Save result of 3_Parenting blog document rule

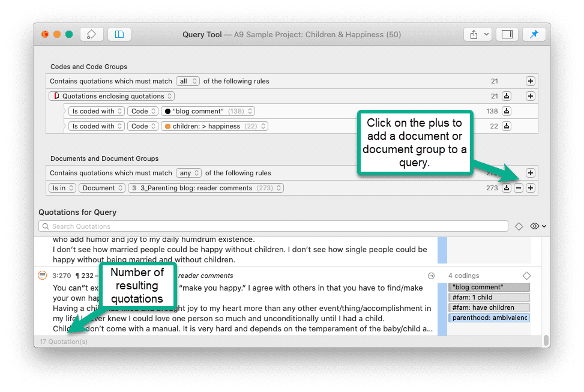click(507, 188)
